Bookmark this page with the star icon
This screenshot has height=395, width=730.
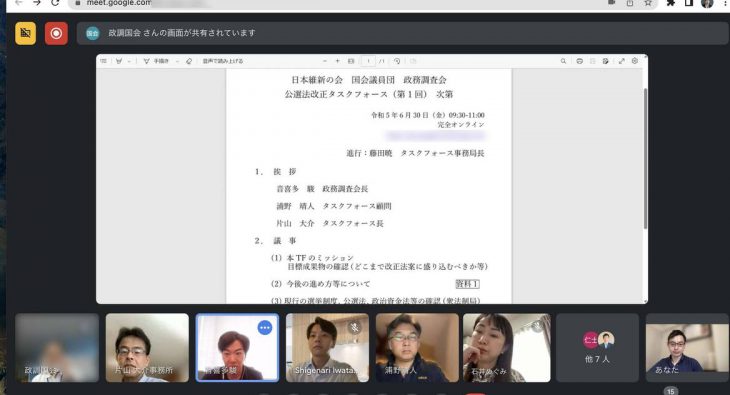648,3
